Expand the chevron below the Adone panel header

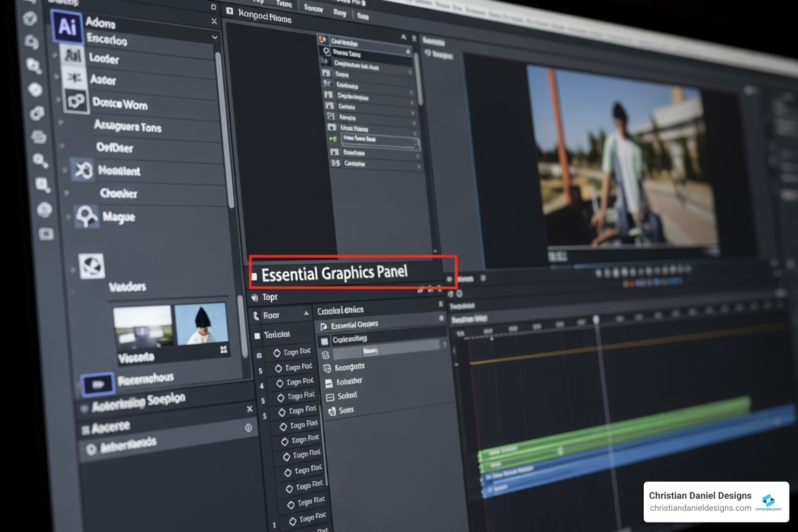click(214, 37)
